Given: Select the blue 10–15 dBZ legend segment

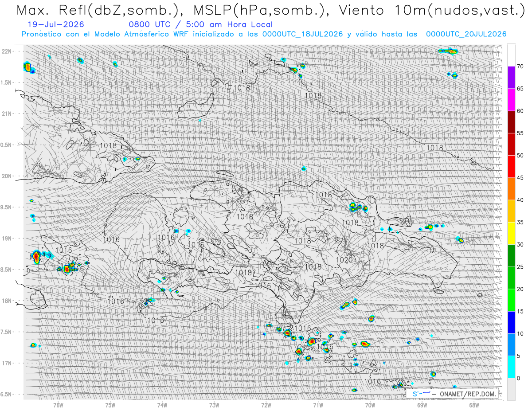Looking at the screenshot, I should pos(512,322).
